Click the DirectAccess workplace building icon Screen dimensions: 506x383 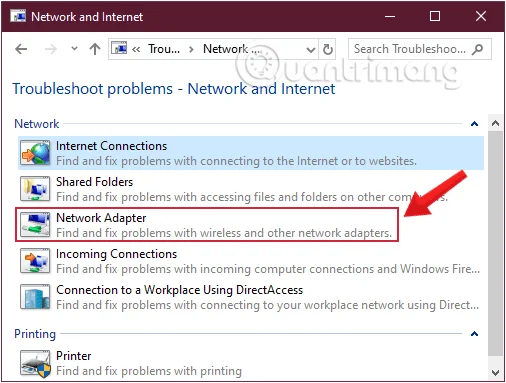coord(35,297)
